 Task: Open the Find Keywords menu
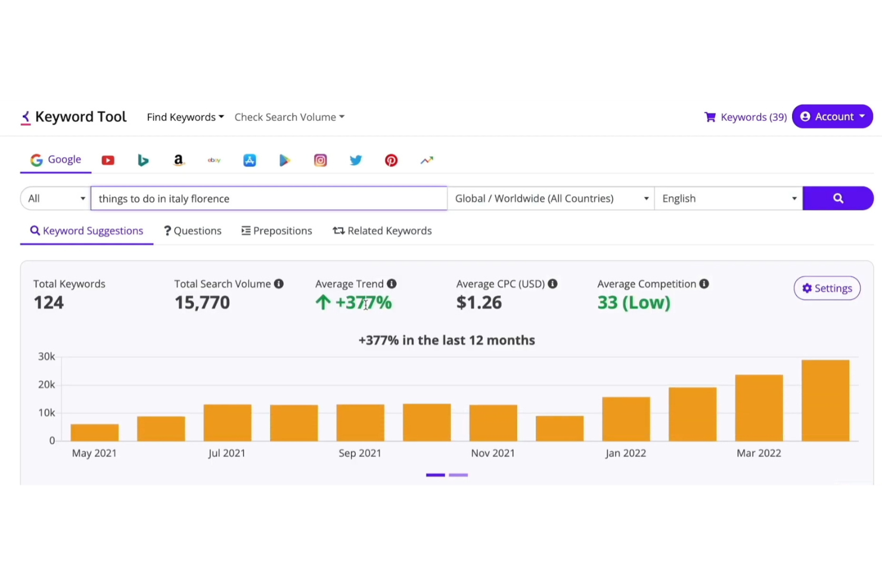click(x=185, y=117)
